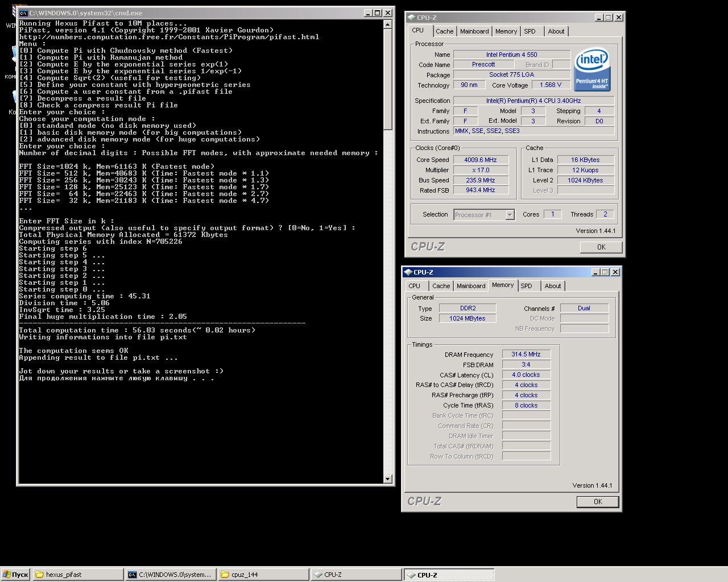Click the MMX, SSE, SSE2, SSE3 instructions field
Viewport: 728px width, 582px height.
click(533, 131)
